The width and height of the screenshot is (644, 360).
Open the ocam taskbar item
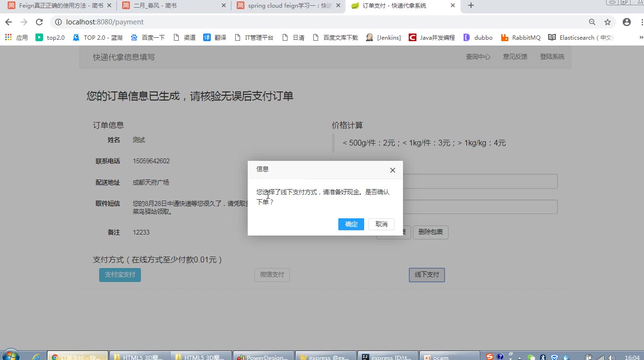(448, 357)
